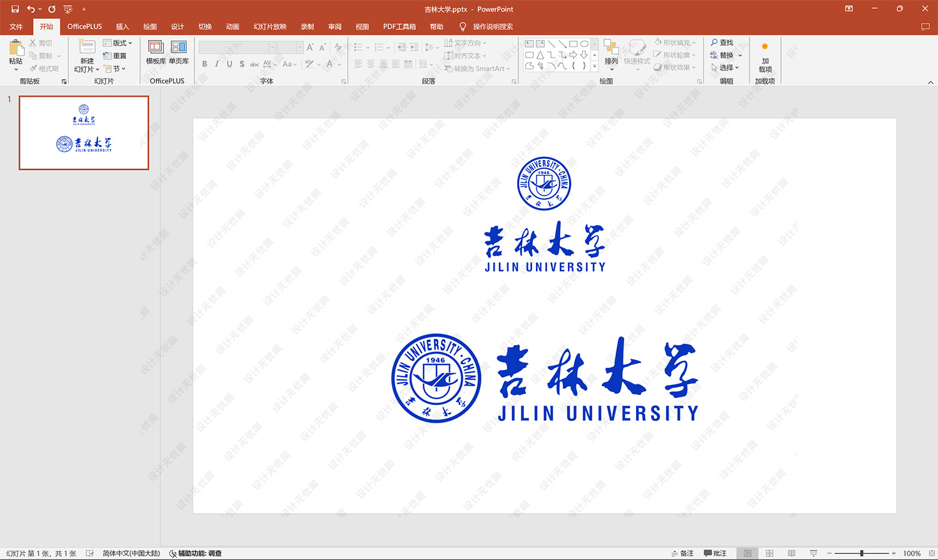Switch to the 切换 (Transitions) tab
The image size is (938, 560).
pyautogui.click(x=205, y=26)
